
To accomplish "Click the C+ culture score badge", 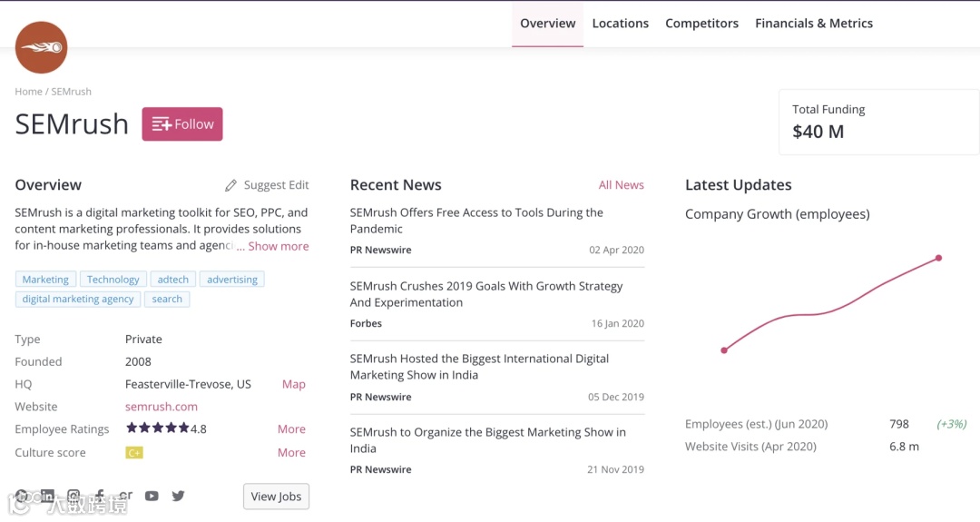I will tap(134, 453).
